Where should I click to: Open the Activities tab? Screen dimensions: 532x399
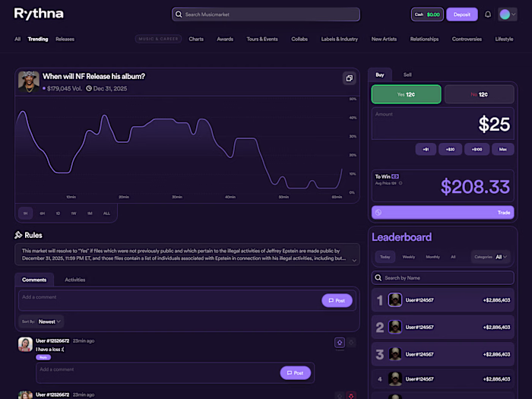[x=75, y=280]
